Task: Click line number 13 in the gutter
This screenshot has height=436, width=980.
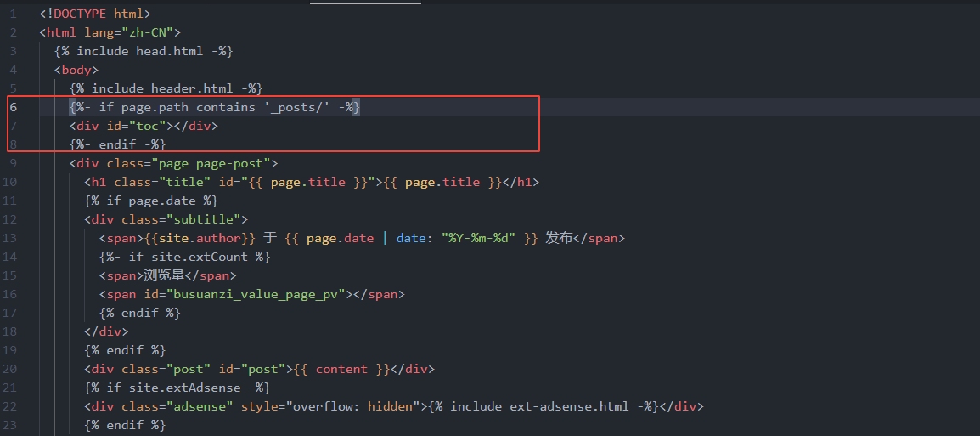Action: (x=11, y=239)
